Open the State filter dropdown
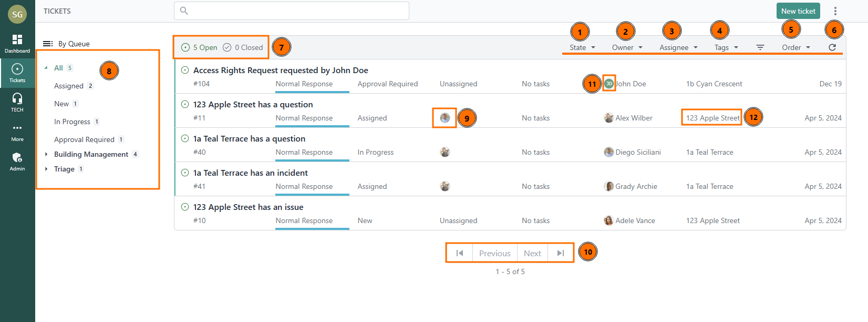Image resolution: width=868 pixels, height=322 pixels. point(582,47)
